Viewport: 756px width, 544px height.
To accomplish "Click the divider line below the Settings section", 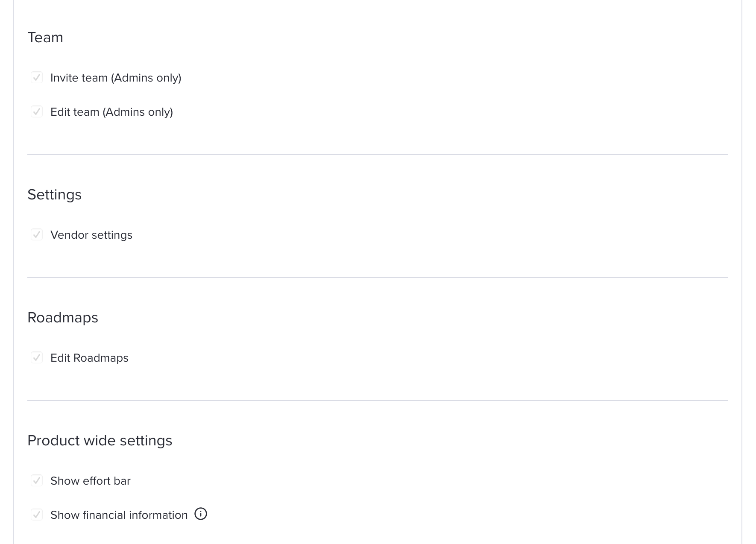I will (378, 278).
